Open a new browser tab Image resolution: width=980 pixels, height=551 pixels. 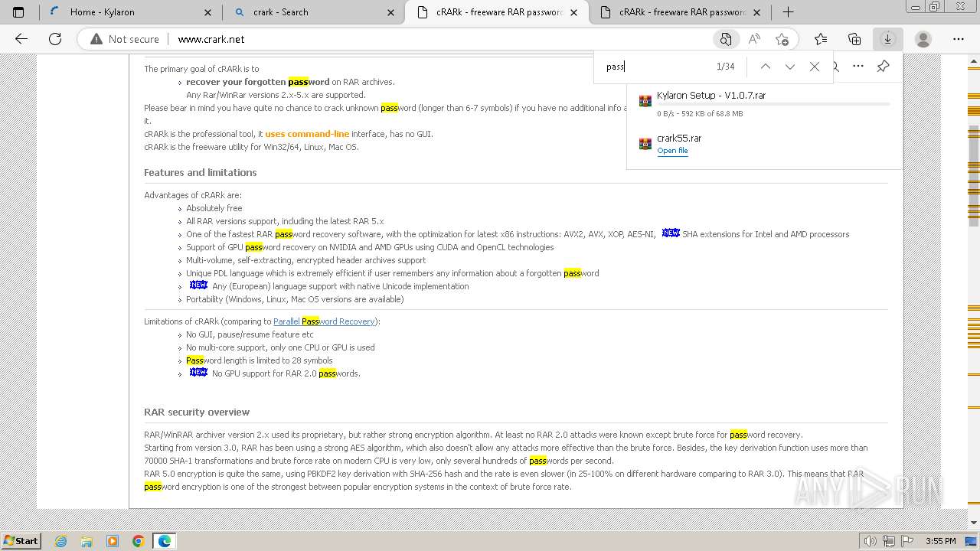pyautogui.click(x=788, y=11)
